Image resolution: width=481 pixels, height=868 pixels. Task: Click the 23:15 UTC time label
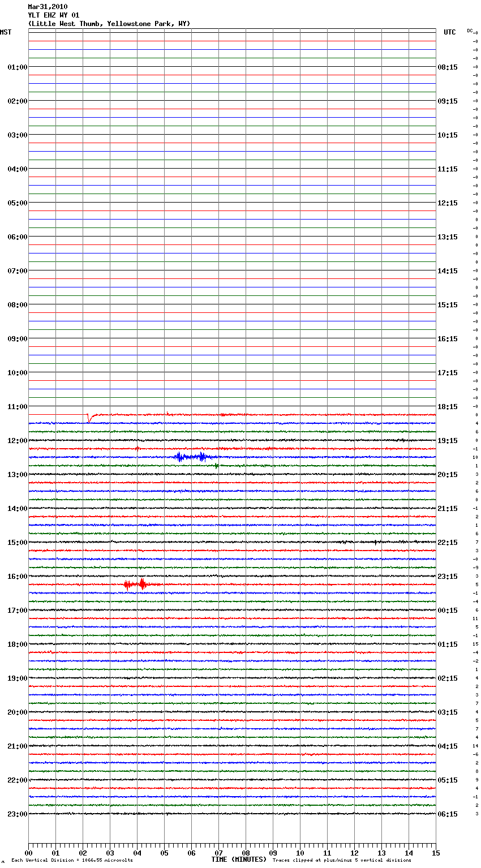point(448,577)
